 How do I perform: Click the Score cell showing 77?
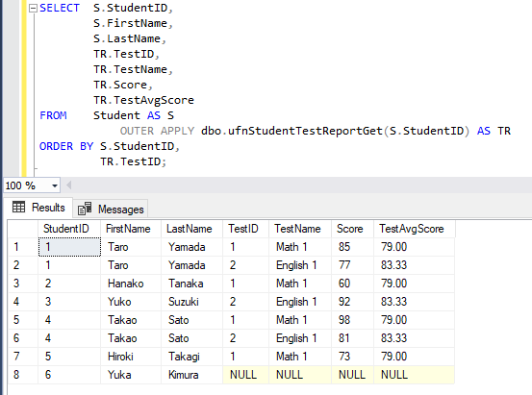click(352, 265)
